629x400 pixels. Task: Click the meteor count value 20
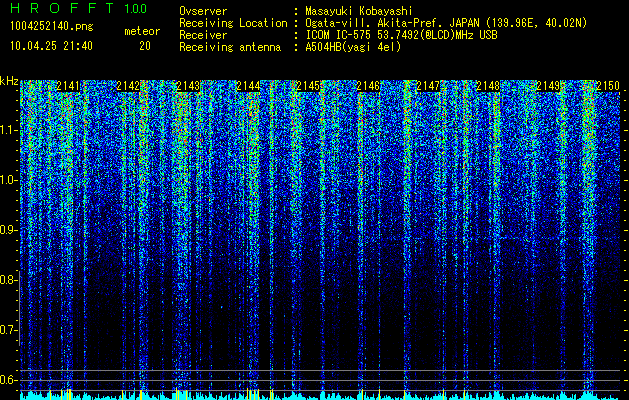[145, 46]
